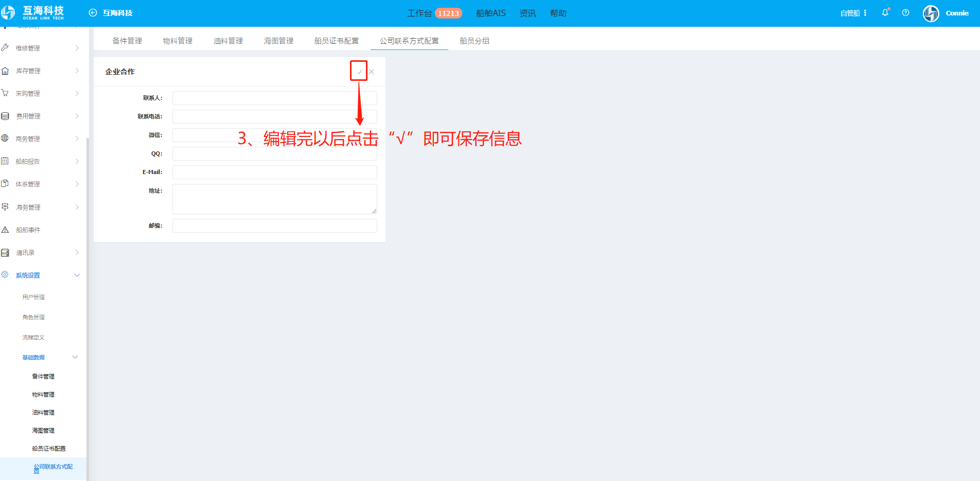Open 油料管理 under 基础数据 in sidebar
This screenshot has width=980, height=481.
point(43,413)
